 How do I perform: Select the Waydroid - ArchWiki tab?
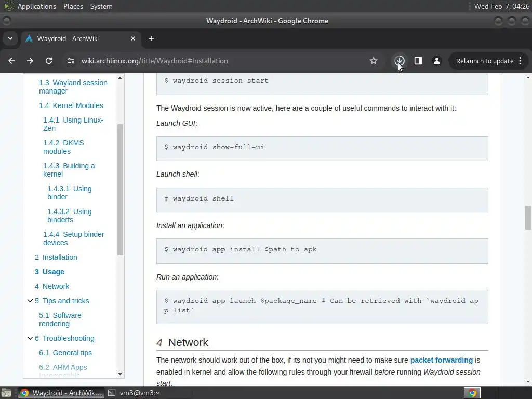point(81,38)
